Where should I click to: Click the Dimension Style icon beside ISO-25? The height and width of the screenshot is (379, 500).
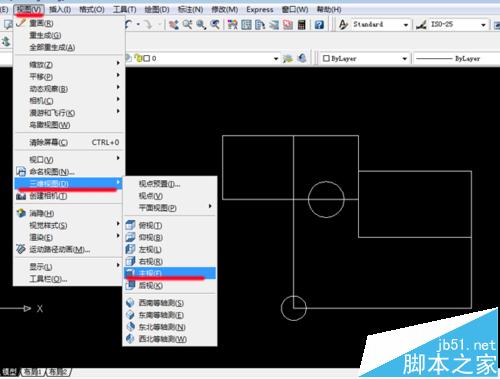pyautogui.click(x=421, y=24)
